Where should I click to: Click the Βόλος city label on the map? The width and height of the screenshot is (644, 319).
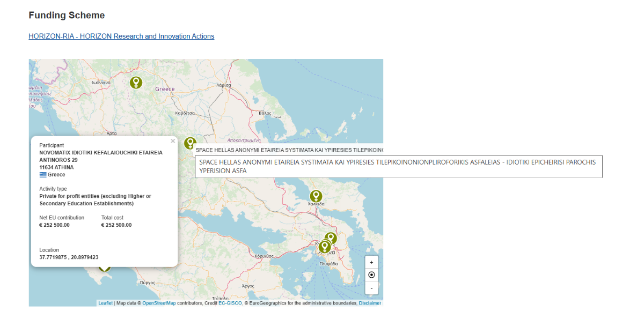pyautogui.click(x=265, y=113)
